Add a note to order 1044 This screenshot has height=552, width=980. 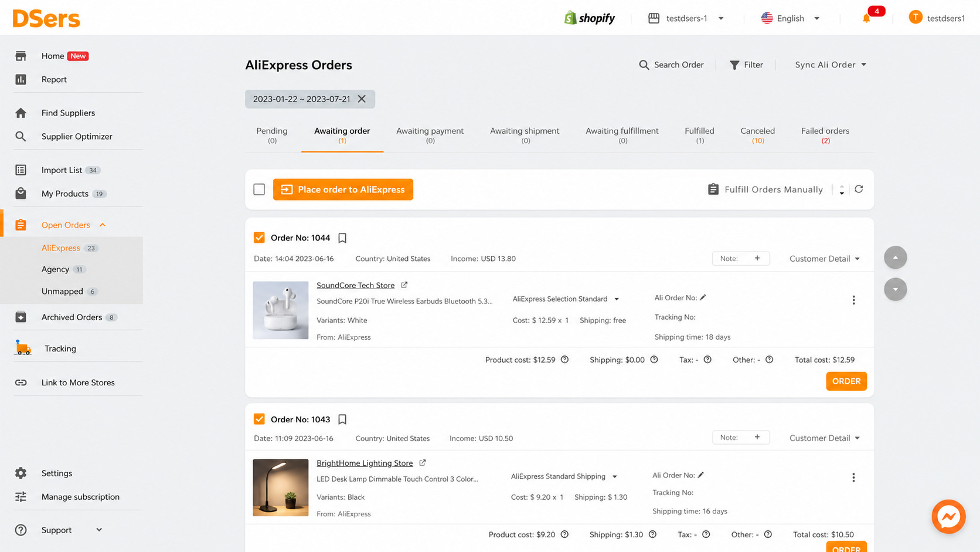741,259
